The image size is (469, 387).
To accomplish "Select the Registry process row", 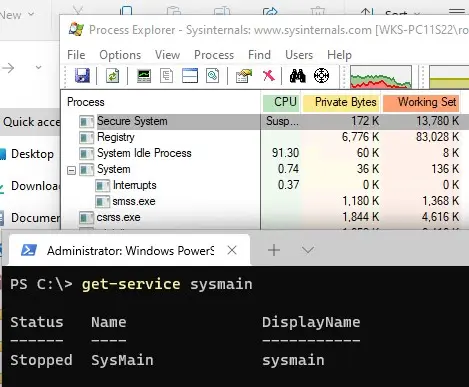I will 265,137.
